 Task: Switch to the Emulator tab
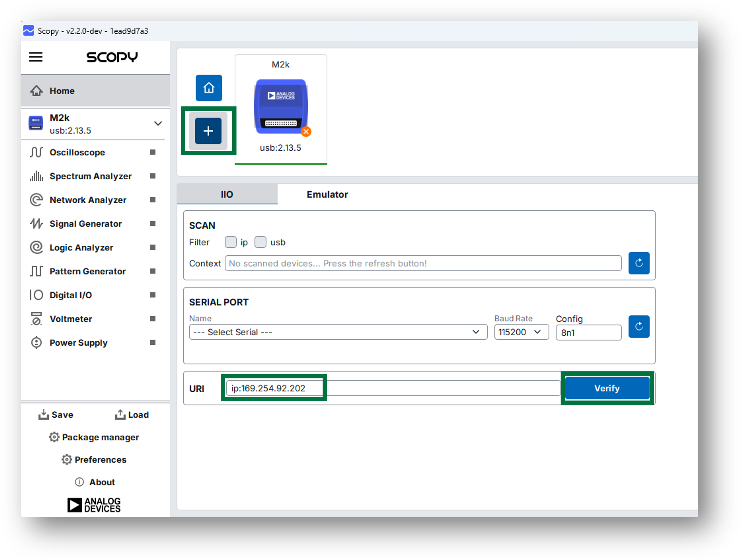[x=327, y=195]
